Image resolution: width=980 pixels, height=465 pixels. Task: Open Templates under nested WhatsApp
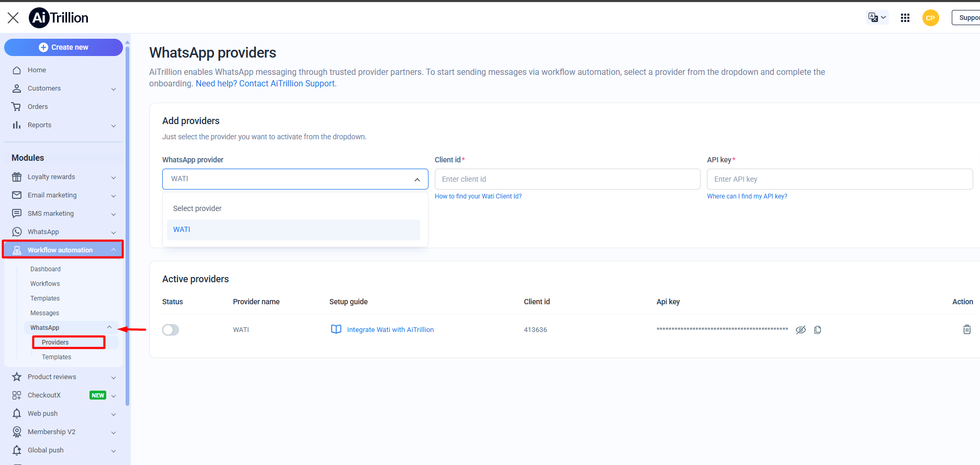(x=57, y=357)
